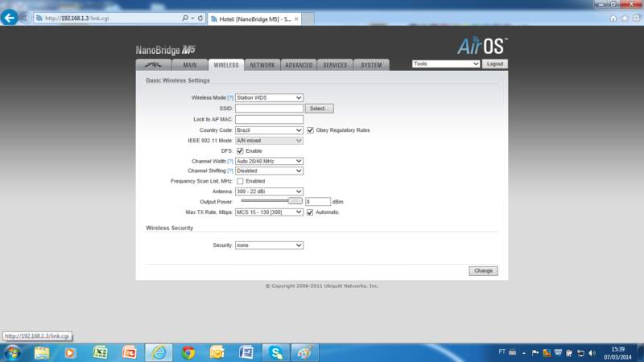The width and height of the screenshot is (644, 362).
Task: Open the SERVICES tab
Action: [x=335, y=65]
